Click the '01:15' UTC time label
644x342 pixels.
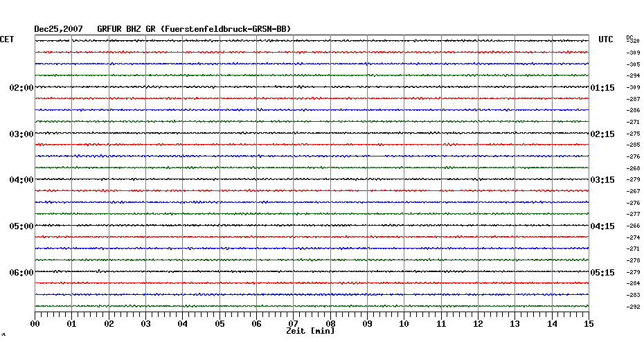[x=602, y=88]
